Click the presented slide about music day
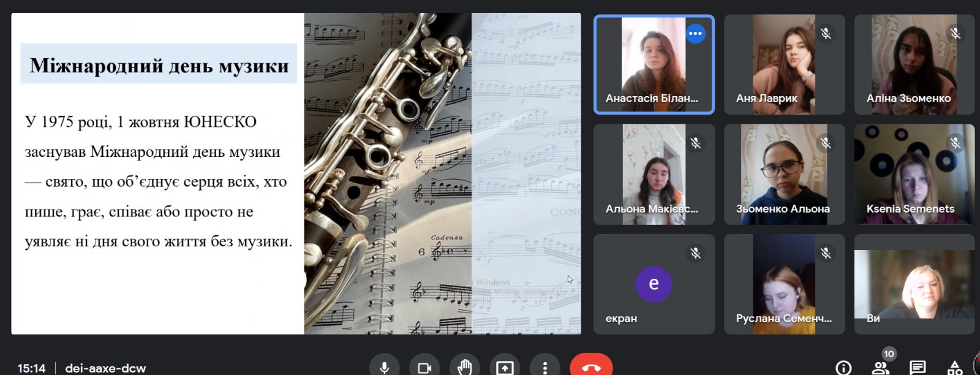 pos(296,173)
